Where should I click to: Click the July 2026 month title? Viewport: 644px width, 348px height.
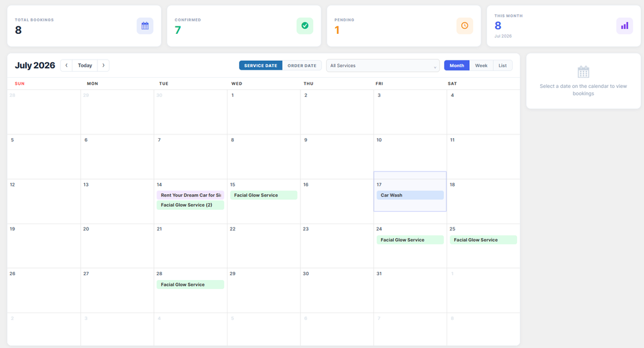point(35,66)
